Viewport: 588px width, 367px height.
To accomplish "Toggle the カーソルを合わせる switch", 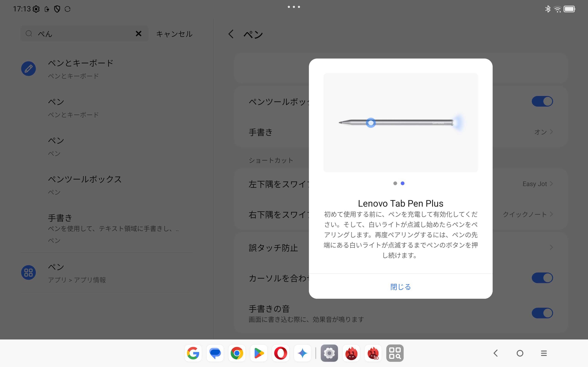I will [542, 278].
